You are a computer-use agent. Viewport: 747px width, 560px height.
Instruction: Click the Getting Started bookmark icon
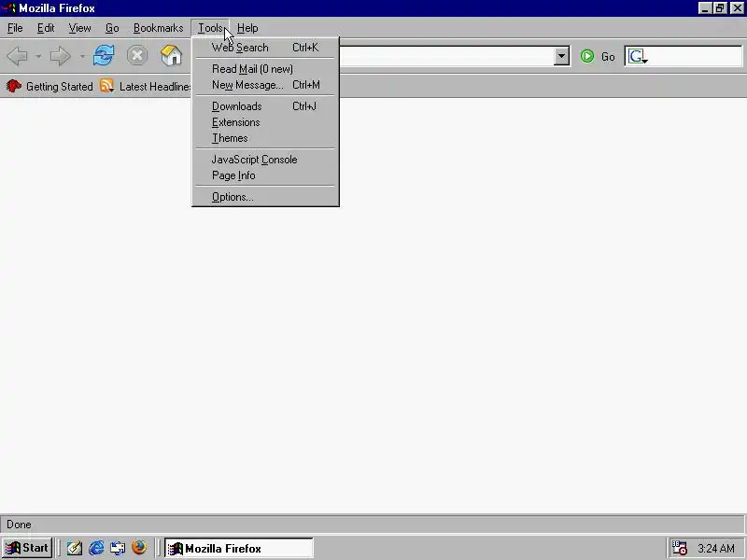pos(14,86)
